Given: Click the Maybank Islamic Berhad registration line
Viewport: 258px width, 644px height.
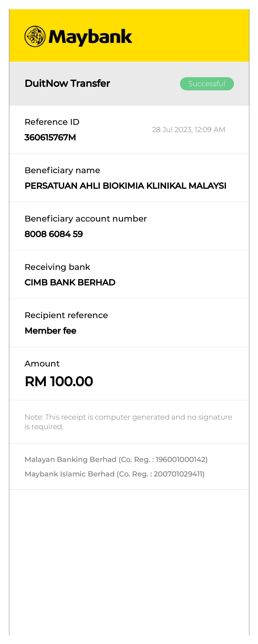Looking at the screenshot, I should 114,474.
